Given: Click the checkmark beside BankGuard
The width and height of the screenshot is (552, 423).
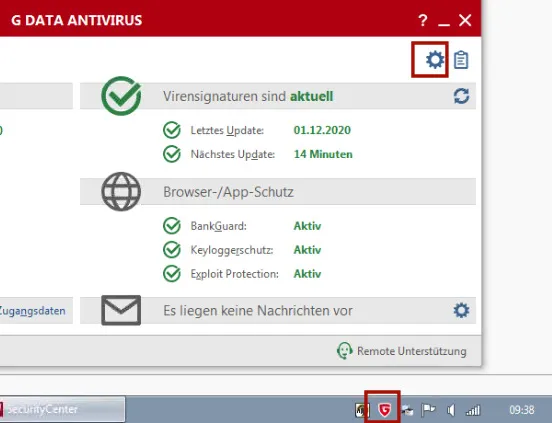Looking at the screenshot, I should [x=172, y=226].
